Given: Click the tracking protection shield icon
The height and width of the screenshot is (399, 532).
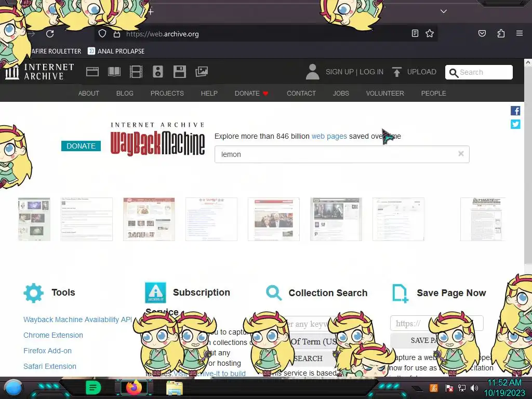Looking at the screenshot, I should [102, 34].
